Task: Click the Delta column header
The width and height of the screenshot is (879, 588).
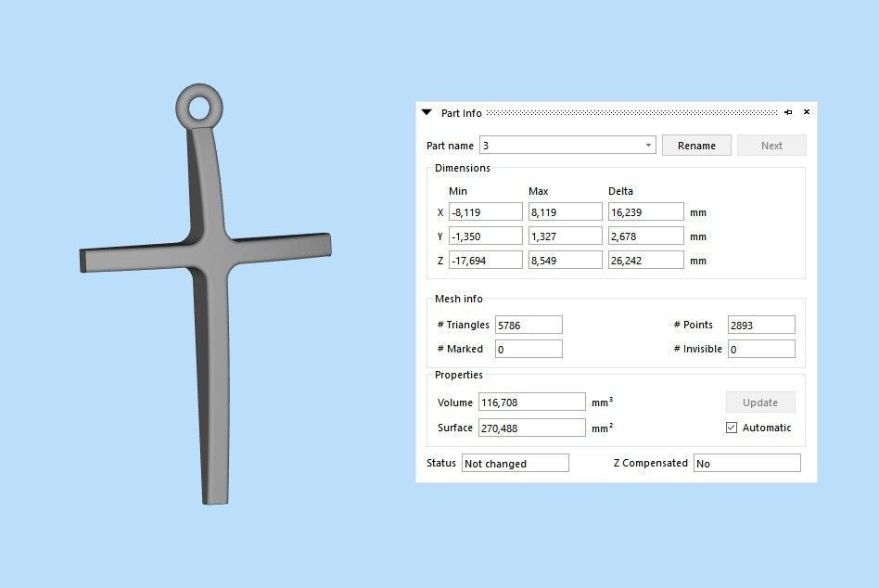Action: (x=620, y=191)
